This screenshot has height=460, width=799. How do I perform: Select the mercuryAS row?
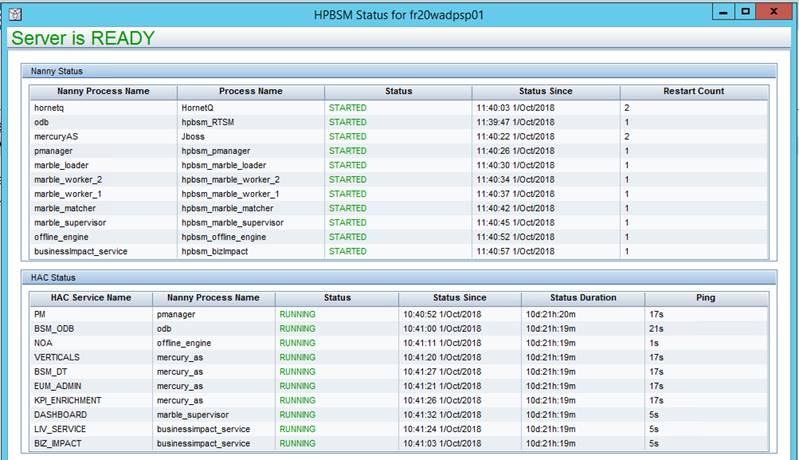pyautogui.click(x=399, y=137)
